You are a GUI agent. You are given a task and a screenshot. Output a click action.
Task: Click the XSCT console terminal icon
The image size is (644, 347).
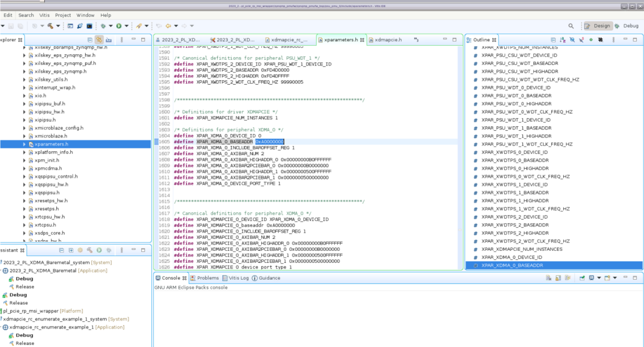(89, 26)
